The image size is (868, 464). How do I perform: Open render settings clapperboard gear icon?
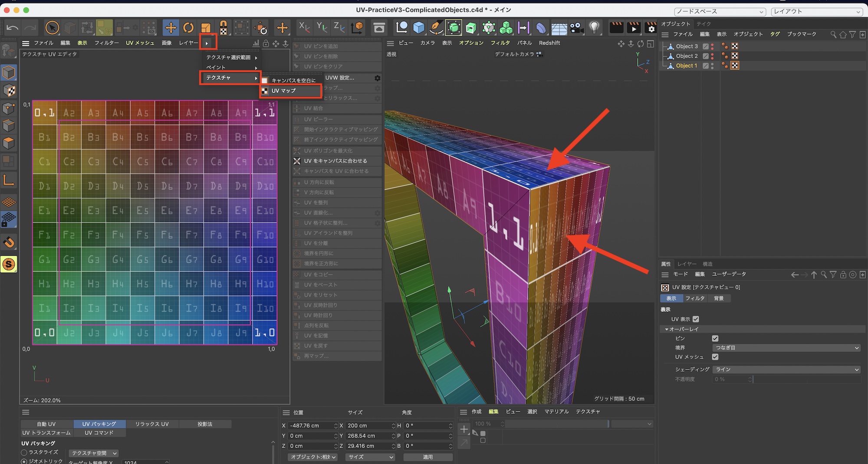pos(651,28)
